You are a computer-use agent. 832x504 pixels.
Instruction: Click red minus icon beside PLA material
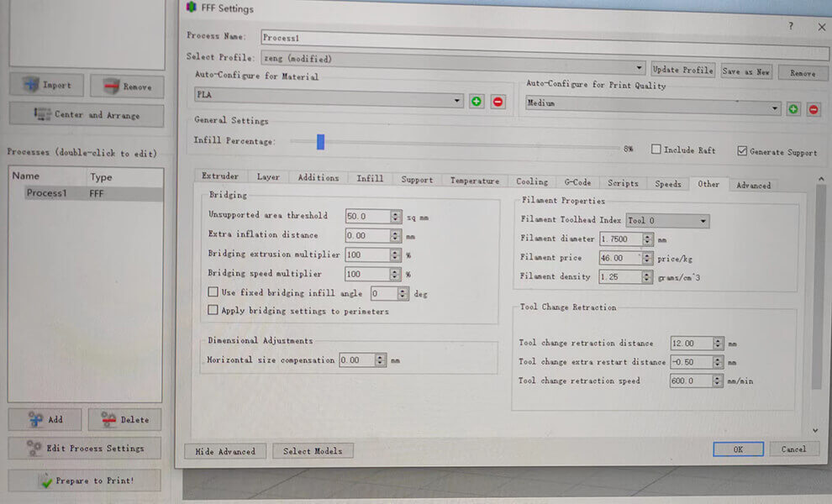pos(498,102)
